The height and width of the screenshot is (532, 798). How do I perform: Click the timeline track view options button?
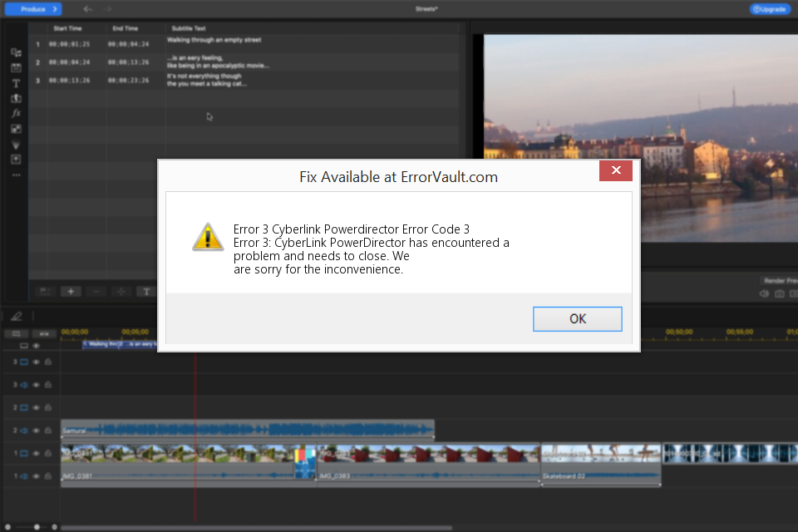(x=17, y=334)
